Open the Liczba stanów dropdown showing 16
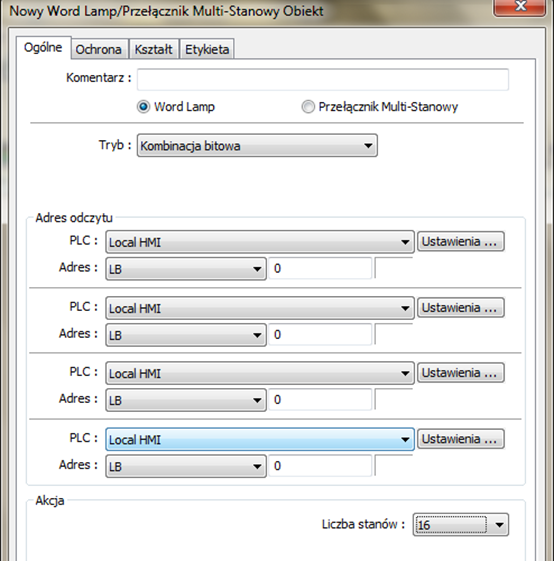Viewport: 554px width, 561px height. pyautogui.click(x=461, y=525)
